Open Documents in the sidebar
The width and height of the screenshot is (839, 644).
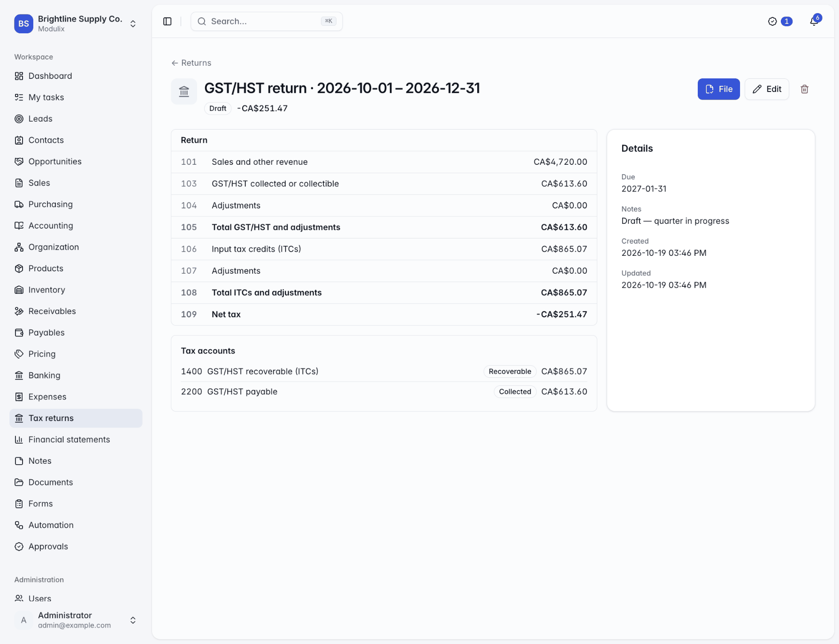click(x=76, y=483)
